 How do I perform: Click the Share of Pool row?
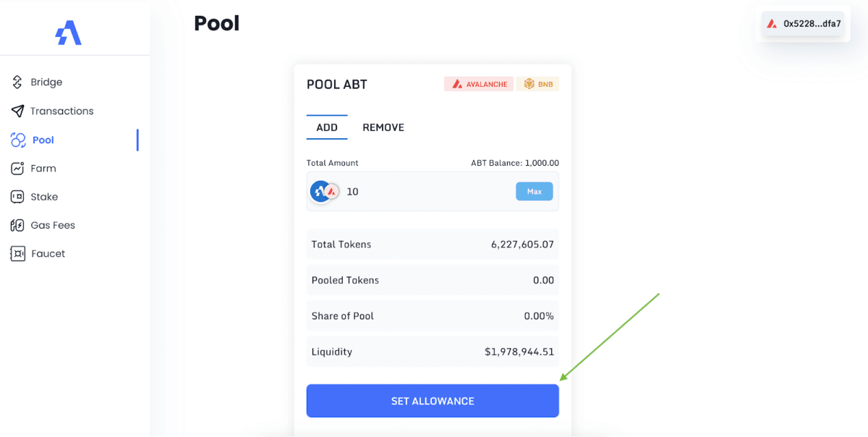433,315
